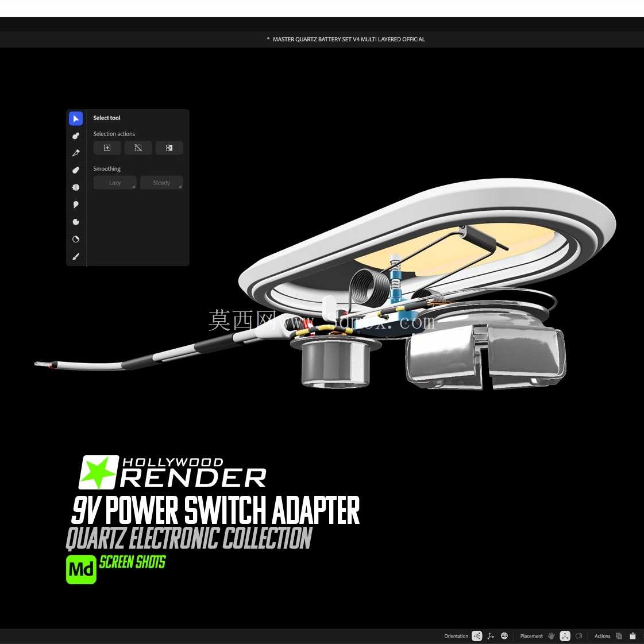
Task: Select the Clay tool icon
Action: [x=76, y=136]
